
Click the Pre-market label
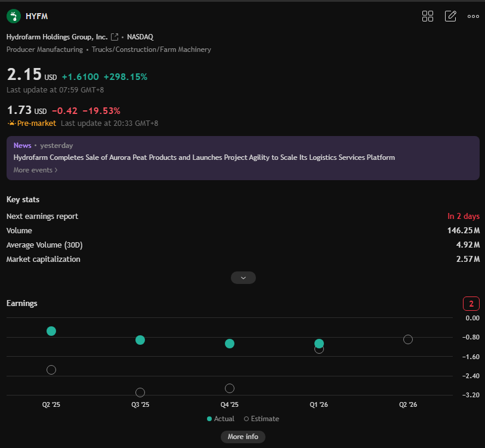(36, 123)
